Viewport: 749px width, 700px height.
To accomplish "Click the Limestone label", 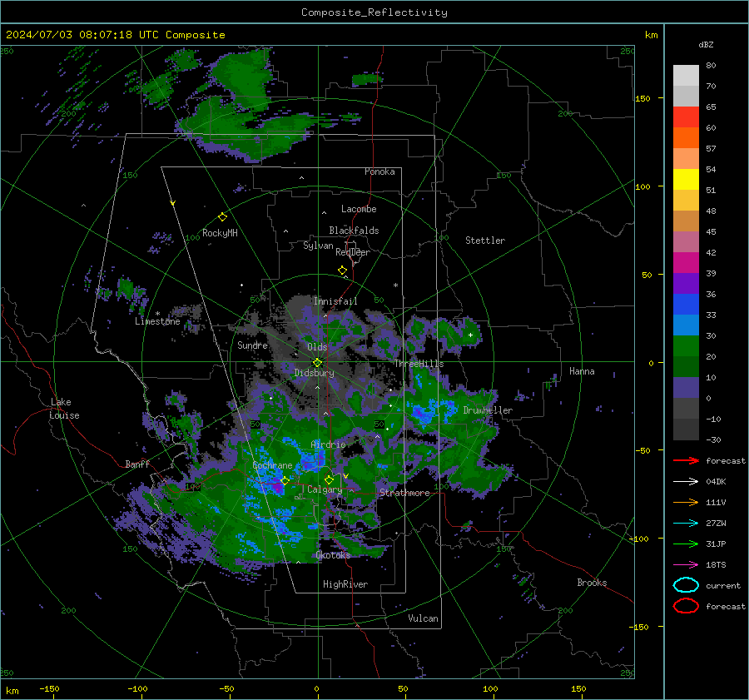I will tap(157, 321).
